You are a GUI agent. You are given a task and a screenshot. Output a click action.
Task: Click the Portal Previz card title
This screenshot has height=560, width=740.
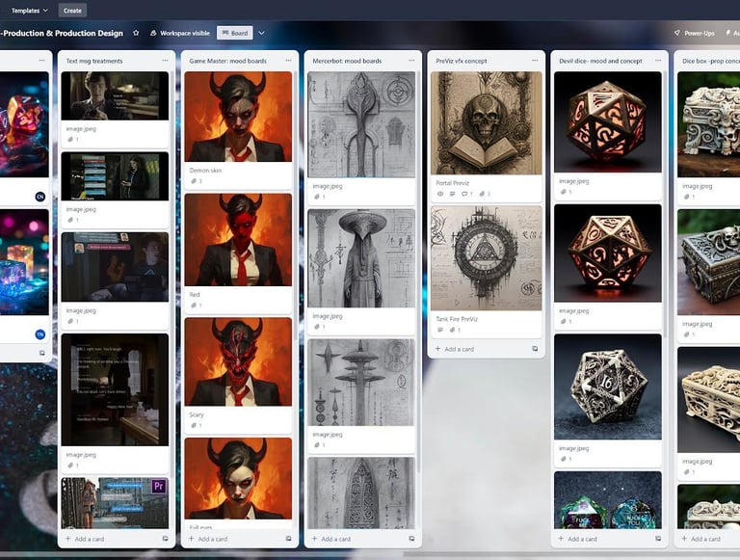pyautogui.click(x=452, y=183)
